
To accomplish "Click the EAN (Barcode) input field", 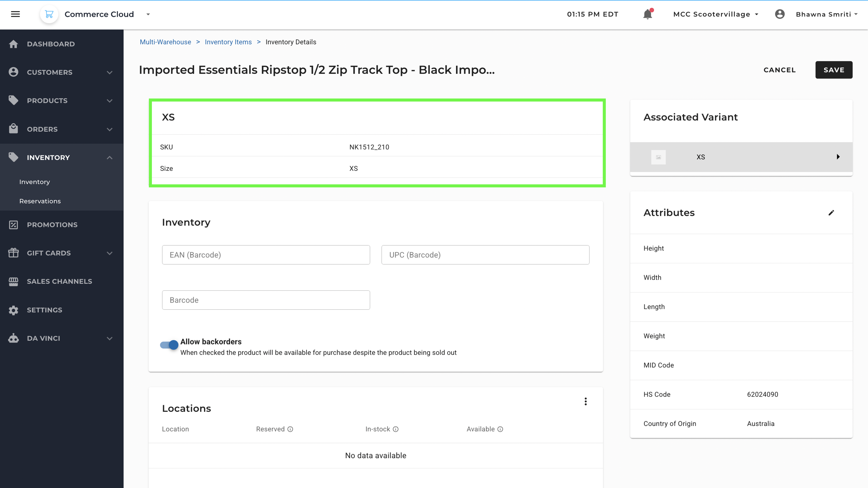I will tap(266, 255).
